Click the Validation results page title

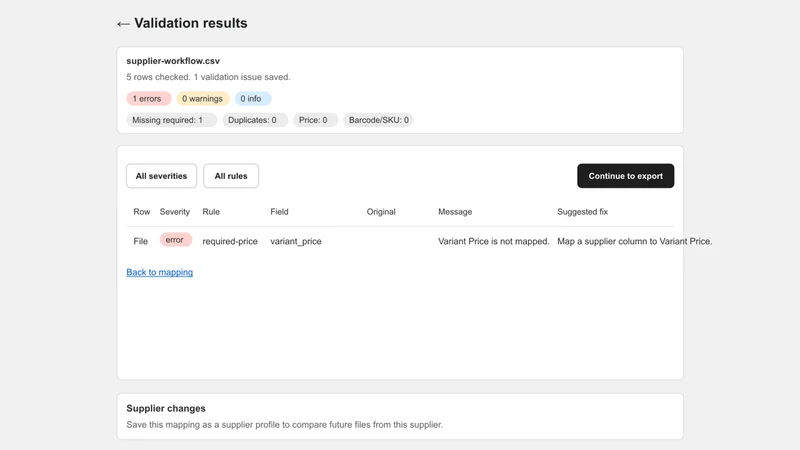point(191,23)
